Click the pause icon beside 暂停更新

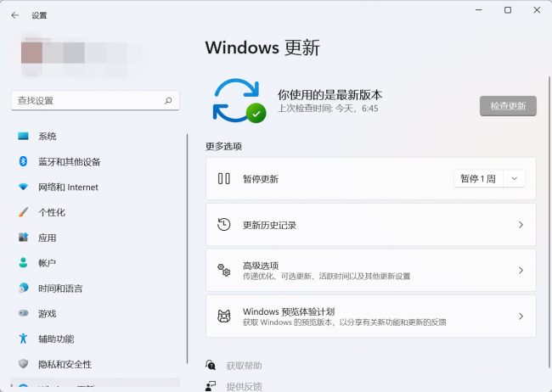click(224, 178)
